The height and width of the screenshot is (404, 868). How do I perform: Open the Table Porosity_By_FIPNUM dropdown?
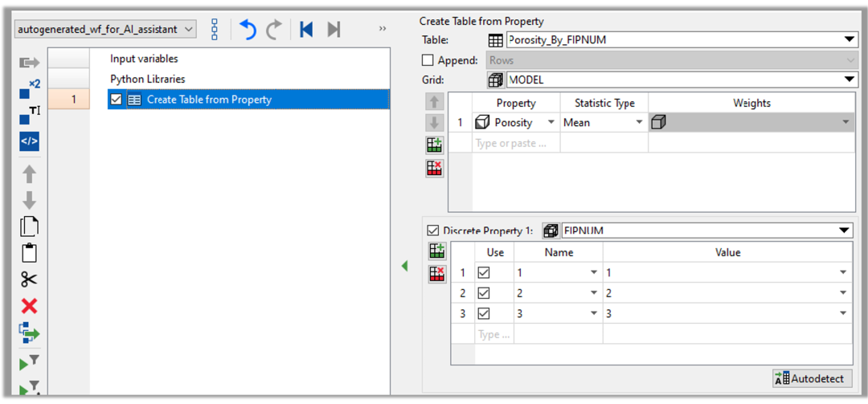tap(850, 40)
